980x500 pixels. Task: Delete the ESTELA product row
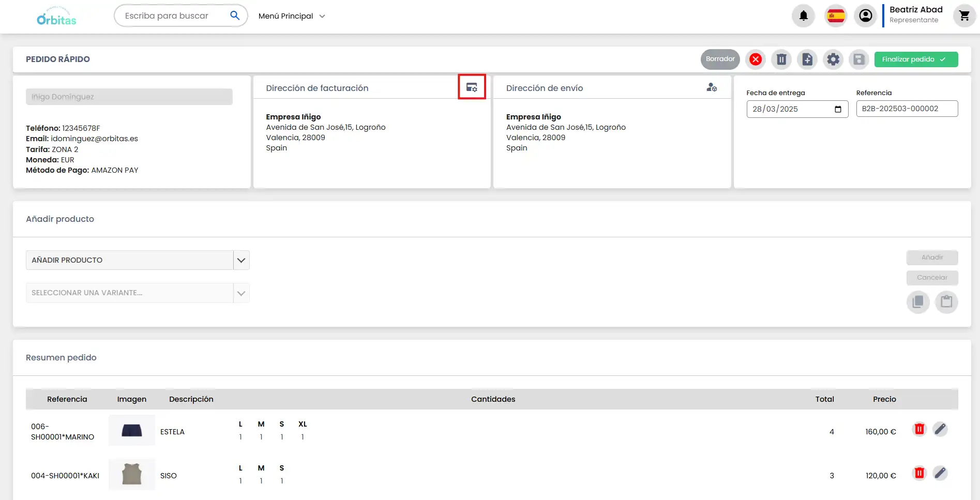pos(919,429)
